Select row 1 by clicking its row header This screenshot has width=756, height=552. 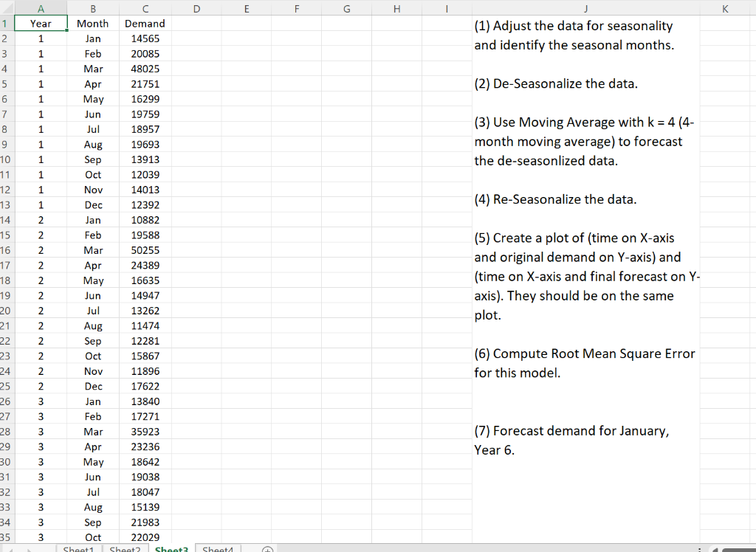click(7, 23)
